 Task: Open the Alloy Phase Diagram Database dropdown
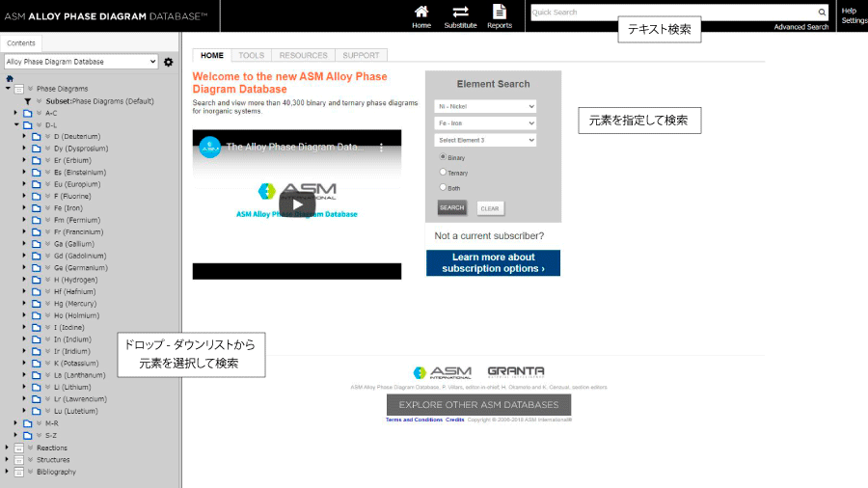point(81,62)
